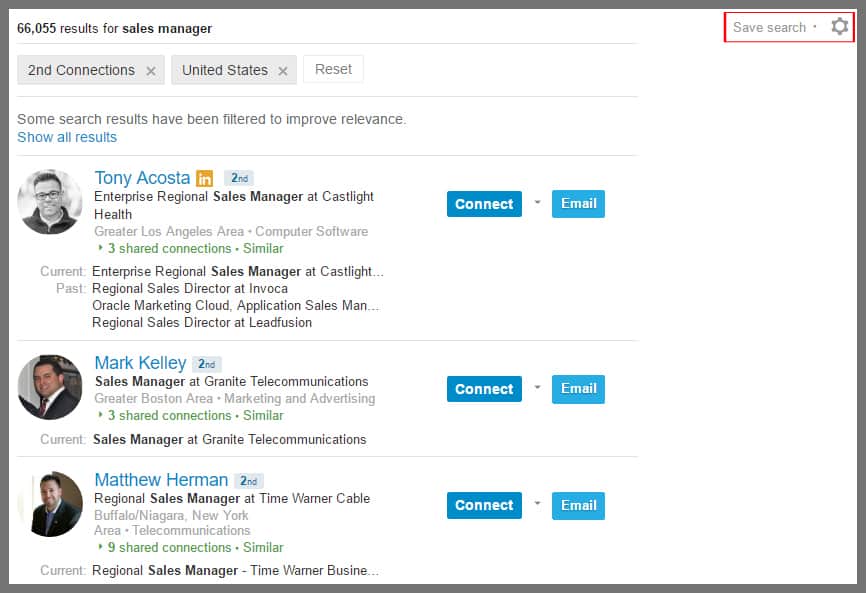Email Matthew Herman
This screenshot has height=593, width=866.
click(578, 506)
